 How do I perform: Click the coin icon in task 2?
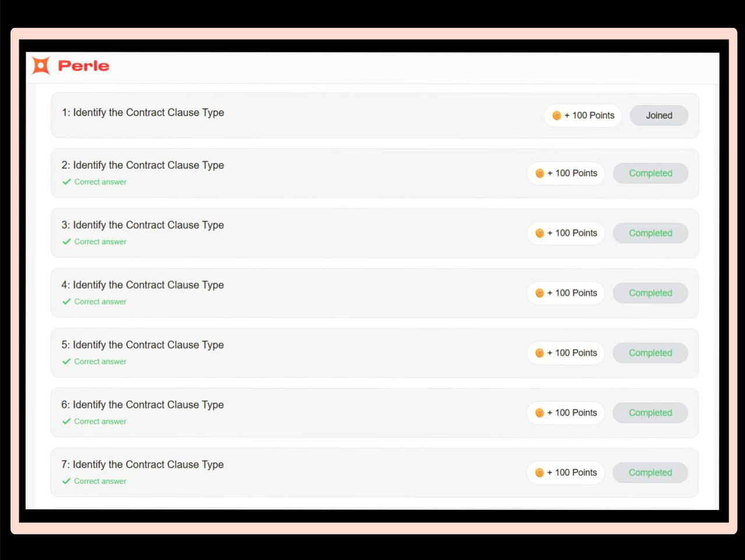[540, 173]
